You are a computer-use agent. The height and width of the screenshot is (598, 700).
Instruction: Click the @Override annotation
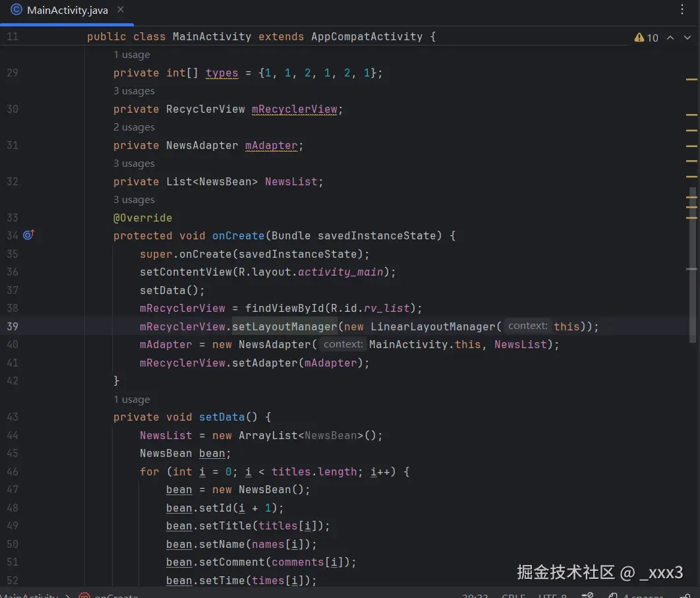(x=142, y=218)
